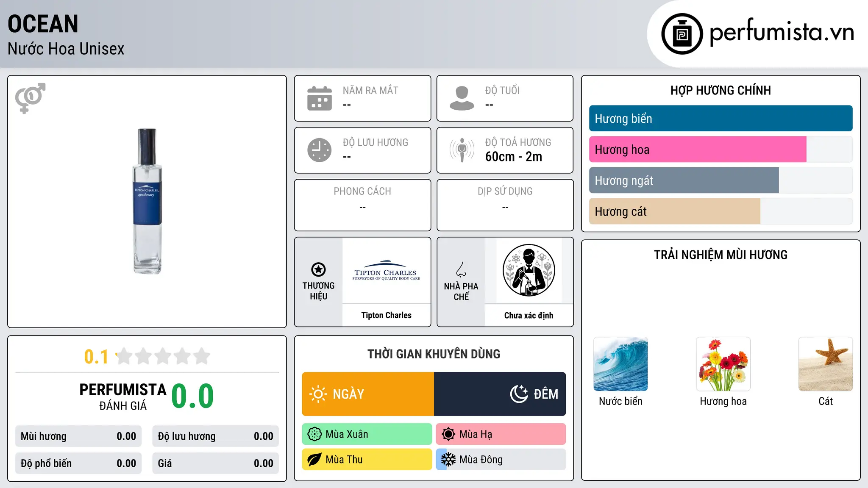Click the Nước Hoa Unisex subtitle
This screenshot has width=868, height=488.
[x=66, y=49]
